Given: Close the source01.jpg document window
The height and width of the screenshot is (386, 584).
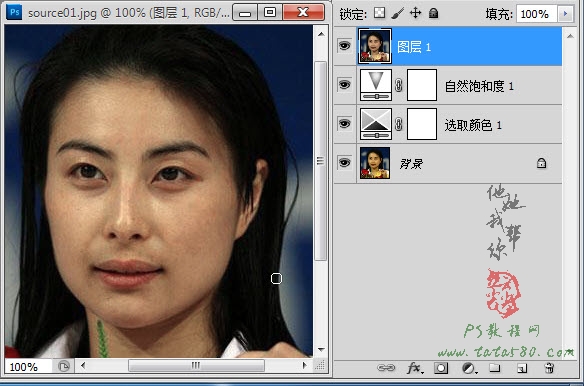Looking at the screenshot, I should (x=303, y=13).
